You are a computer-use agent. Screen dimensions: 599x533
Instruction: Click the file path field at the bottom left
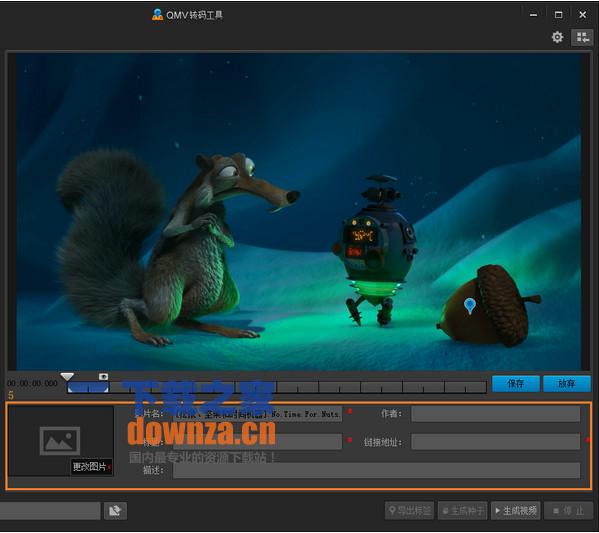[x=50, y=511]
